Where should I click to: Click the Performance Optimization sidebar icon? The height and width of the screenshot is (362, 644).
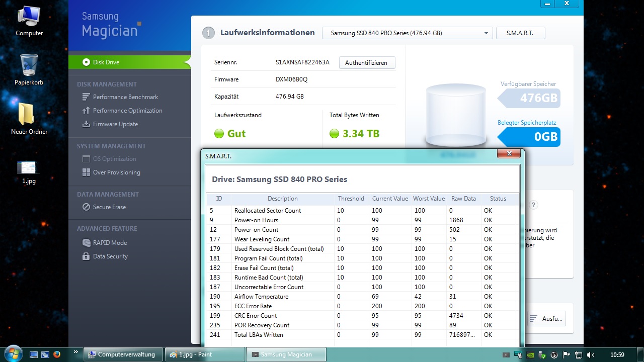point(86,111)
